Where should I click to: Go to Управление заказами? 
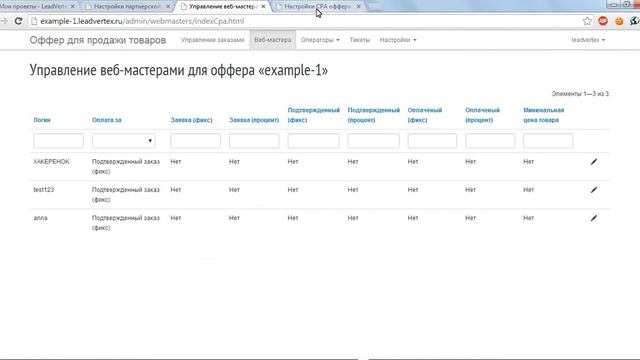coord(213,40)
